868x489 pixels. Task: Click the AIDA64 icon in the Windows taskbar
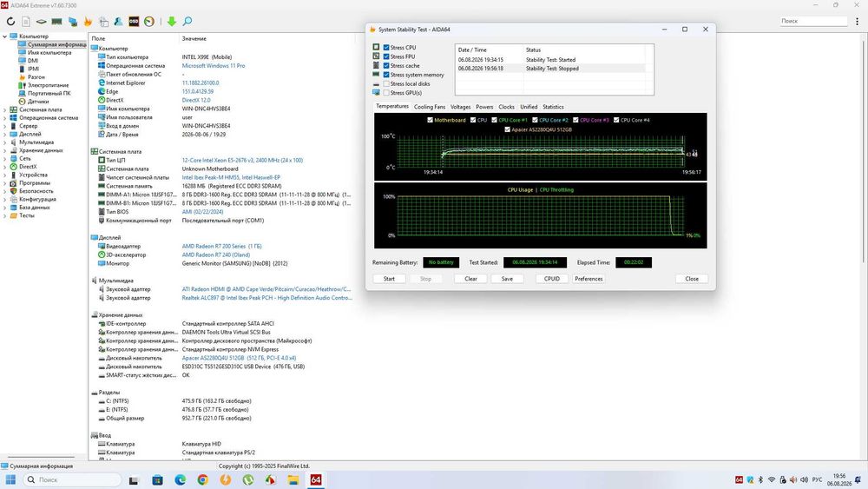pyautogui.click(x=316, y=479)
